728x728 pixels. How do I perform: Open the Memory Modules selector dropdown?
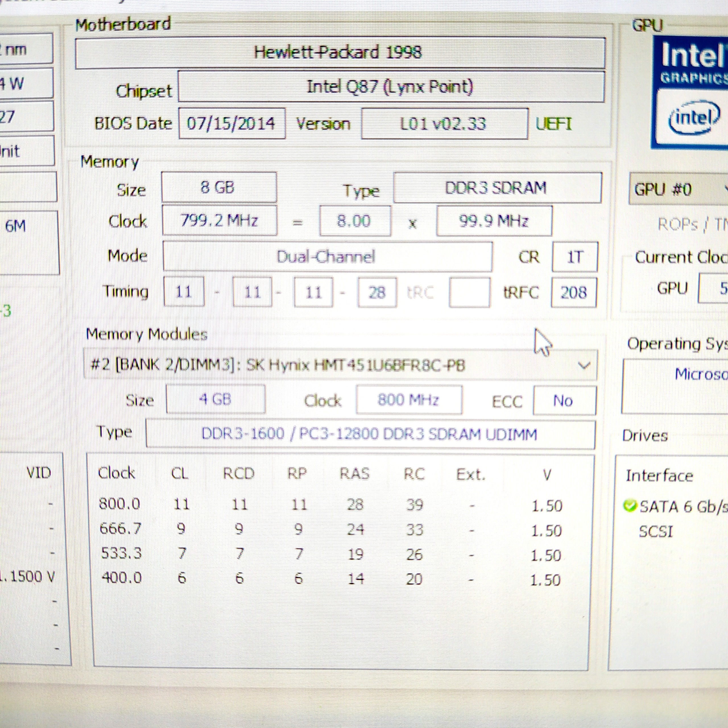(340, 365)
